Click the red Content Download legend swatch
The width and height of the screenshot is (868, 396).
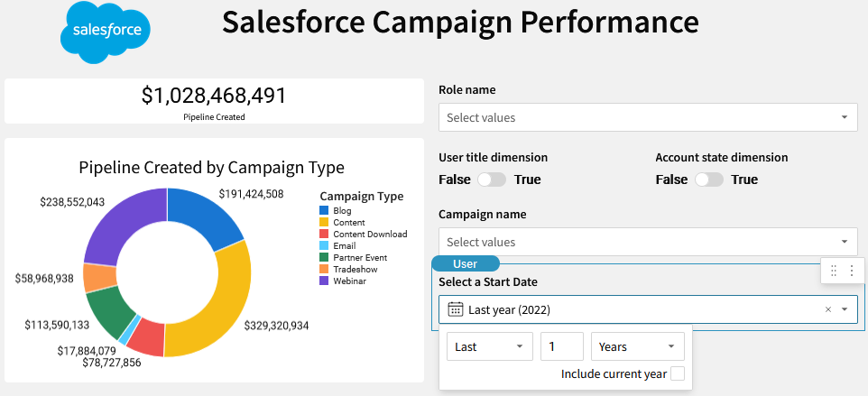(x=325, y=234)
